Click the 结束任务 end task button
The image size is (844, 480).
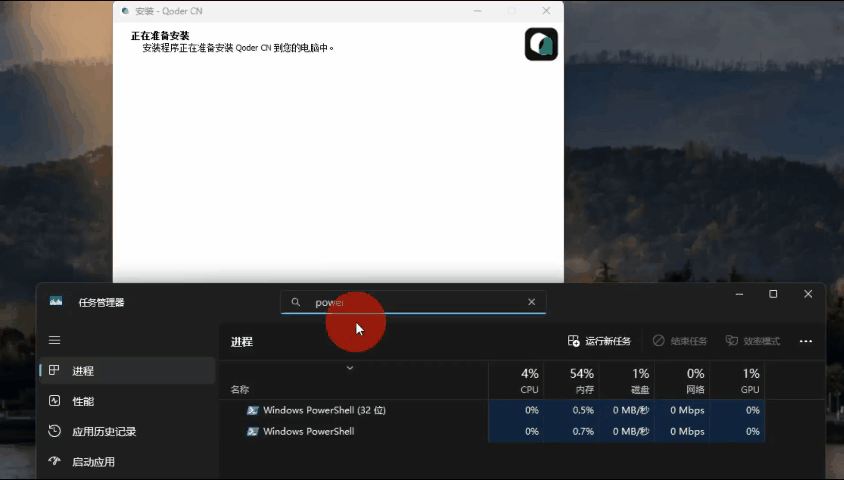(x=680, y=341)
